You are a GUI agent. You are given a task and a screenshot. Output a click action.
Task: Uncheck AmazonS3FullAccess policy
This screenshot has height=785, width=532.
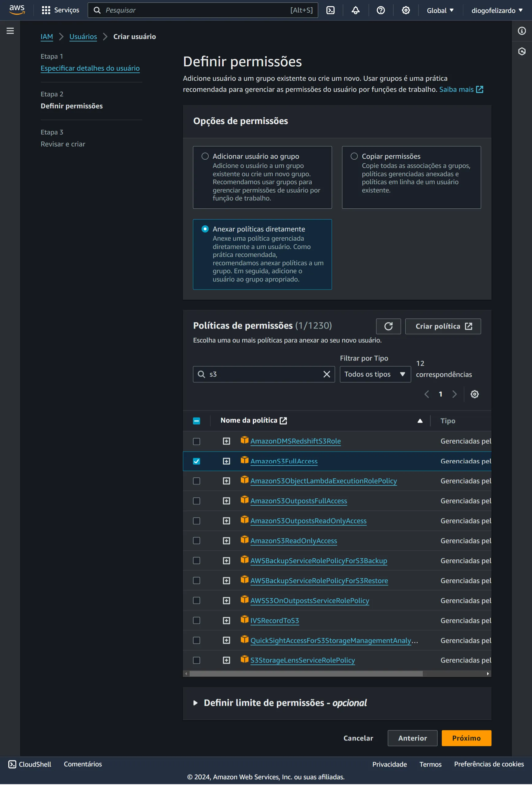pyautogui.click(x=196, y=461)
